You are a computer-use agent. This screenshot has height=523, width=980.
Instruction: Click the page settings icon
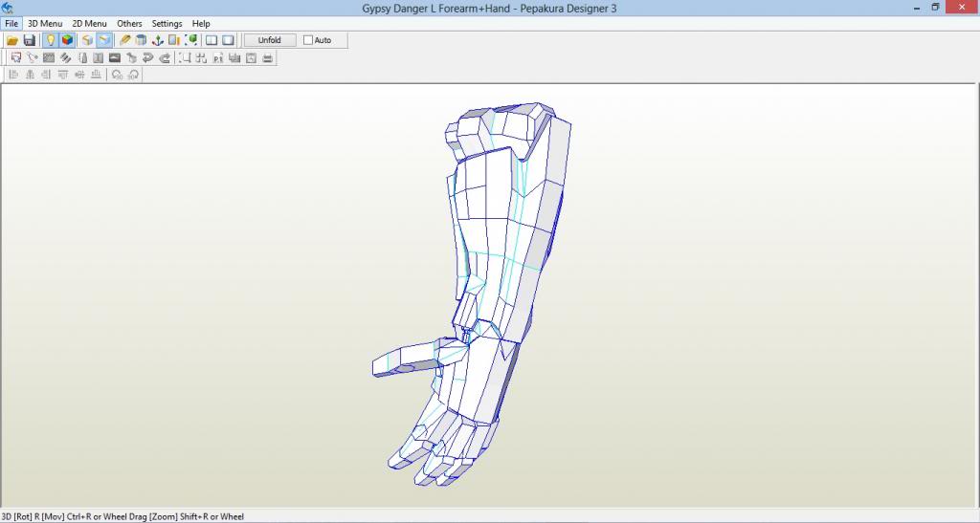(251, 58)
